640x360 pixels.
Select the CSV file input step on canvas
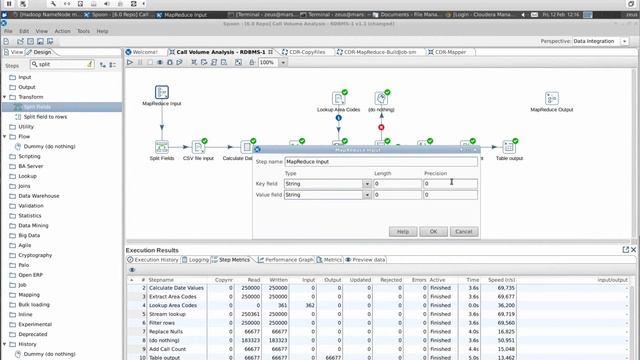(198, 147)
